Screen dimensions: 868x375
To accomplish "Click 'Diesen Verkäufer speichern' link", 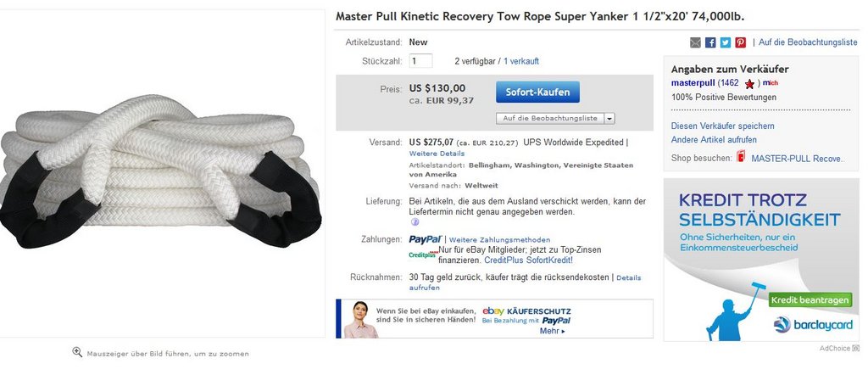I will point(722,126).
